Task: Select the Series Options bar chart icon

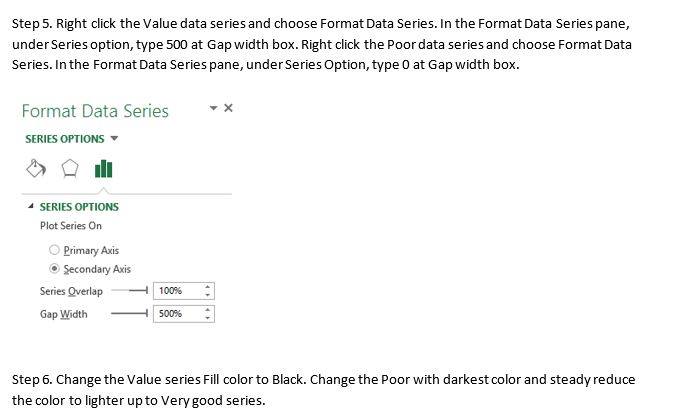Action: (104, 169)
